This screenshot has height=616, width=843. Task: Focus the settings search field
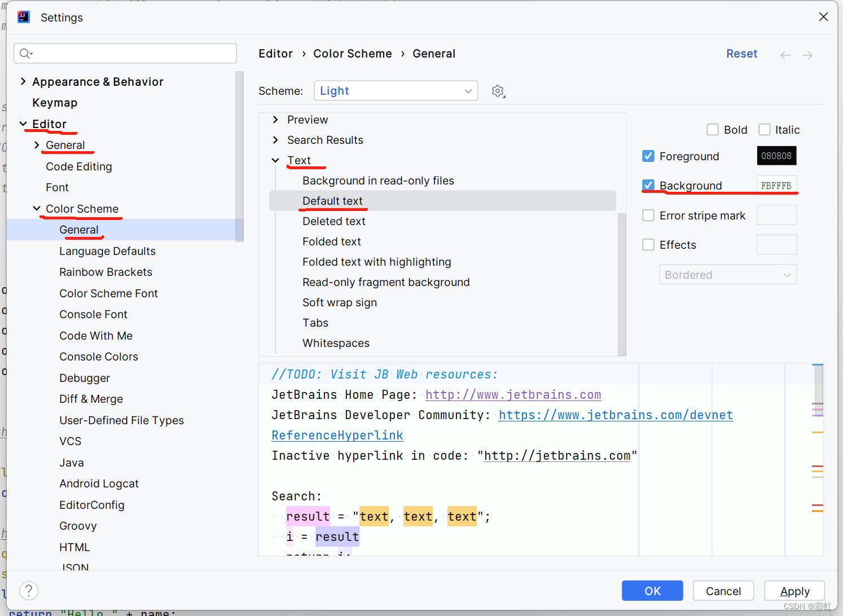125,54
